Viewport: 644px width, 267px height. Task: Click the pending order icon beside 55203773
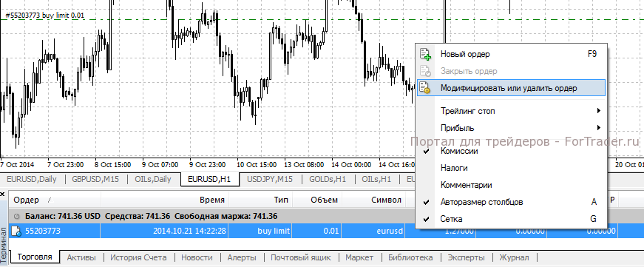[x=16, y=231]
